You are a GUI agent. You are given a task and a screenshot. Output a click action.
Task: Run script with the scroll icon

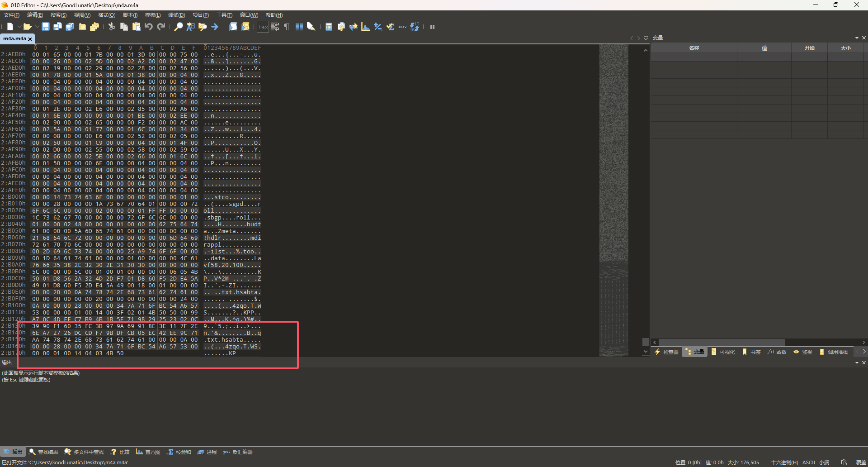coord(233,27)
